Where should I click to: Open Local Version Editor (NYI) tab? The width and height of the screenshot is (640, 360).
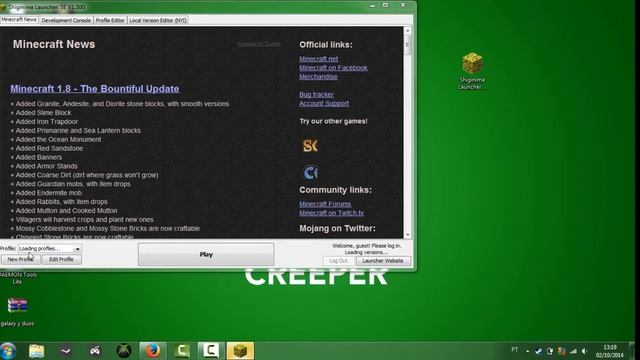158,20
